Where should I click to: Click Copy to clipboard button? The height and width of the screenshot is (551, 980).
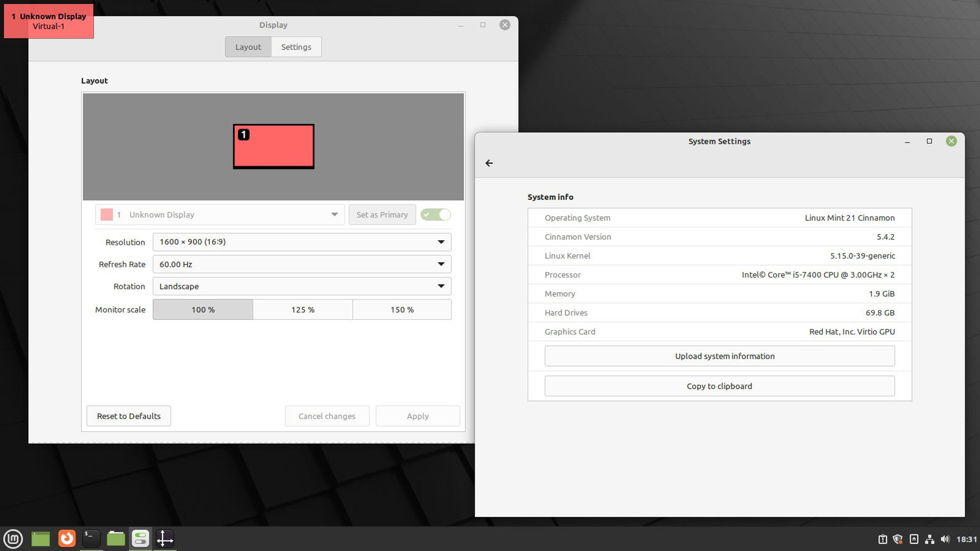click(x=720, y=386)
